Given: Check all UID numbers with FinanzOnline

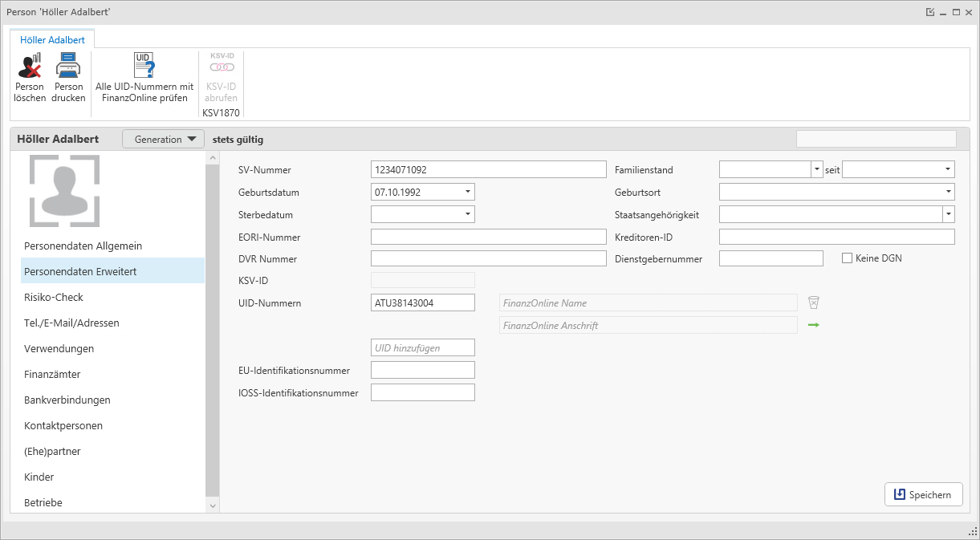Looking at the screenshot, I should click(x=144, y=66).
